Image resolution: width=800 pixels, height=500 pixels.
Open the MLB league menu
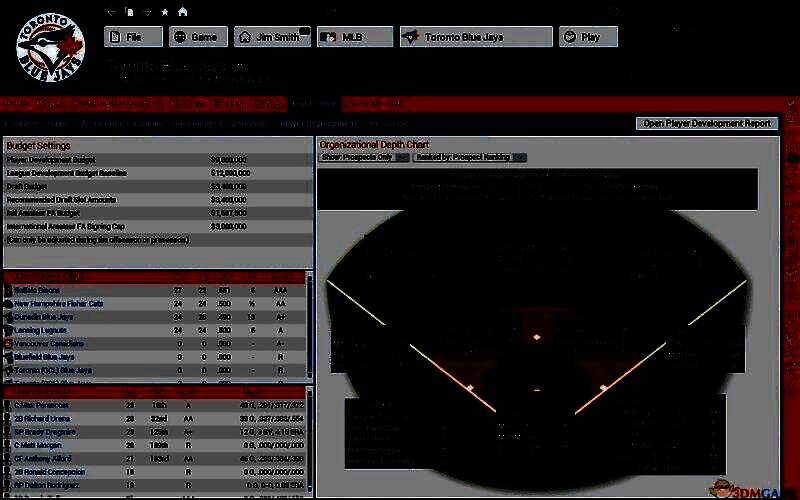pyautogui.click(x=353, y=37)
